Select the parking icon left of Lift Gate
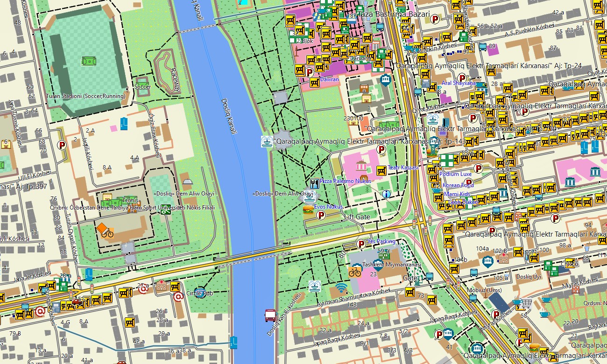This screenshot has width=607, height=364. (321, 215)
